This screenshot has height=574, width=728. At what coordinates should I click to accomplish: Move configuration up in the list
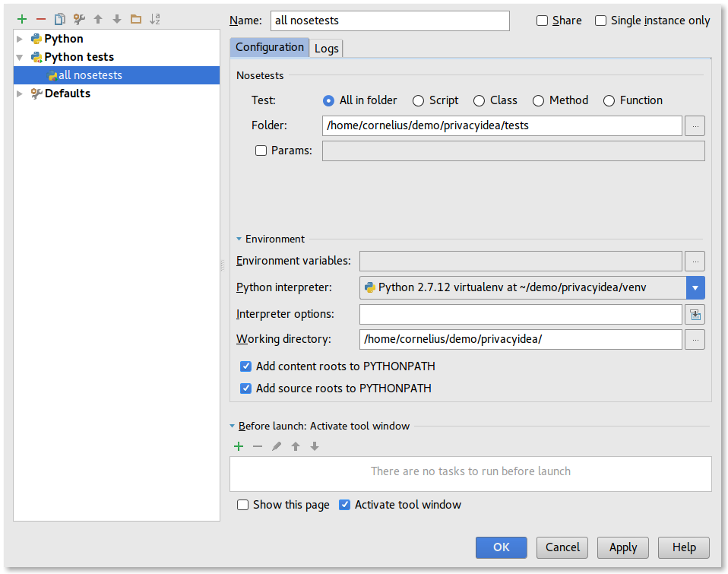[98, 19]
